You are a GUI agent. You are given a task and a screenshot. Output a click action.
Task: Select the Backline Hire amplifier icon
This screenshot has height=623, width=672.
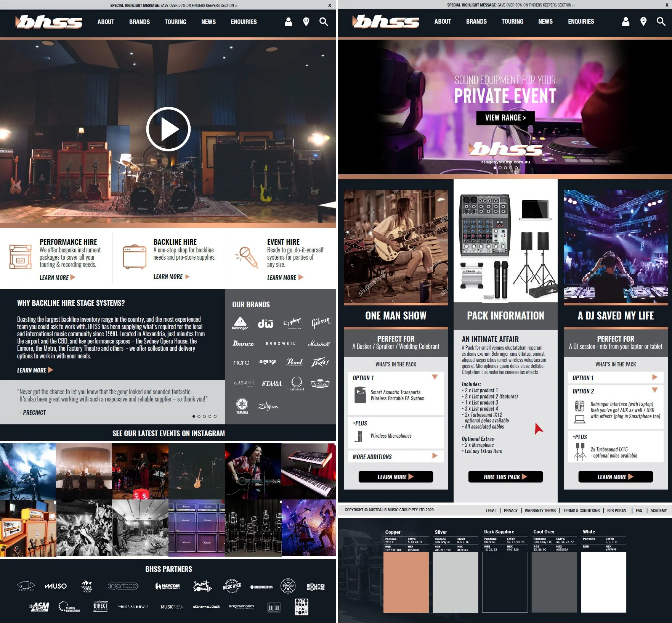click(x=135, y=257)
